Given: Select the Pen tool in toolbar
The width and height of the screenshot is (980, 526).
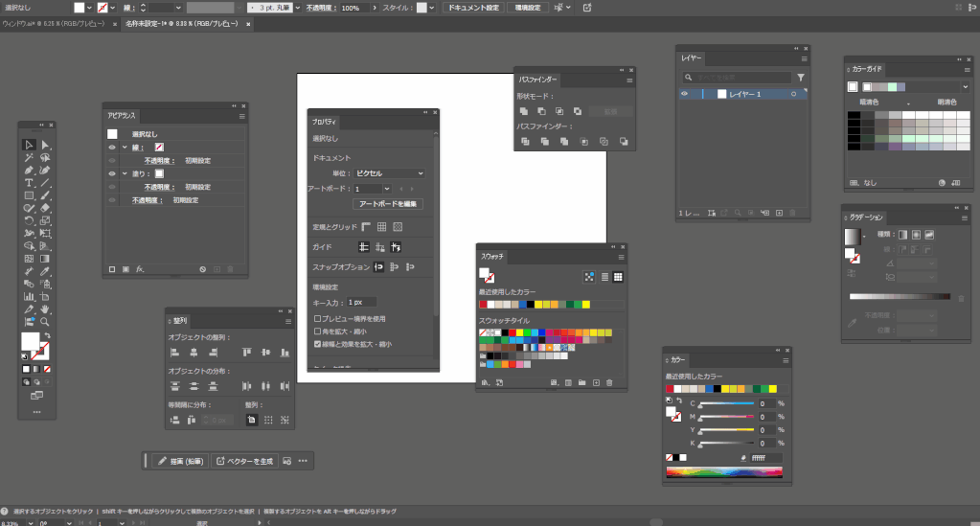Looking at the screenshot, I should pos(29,171).
